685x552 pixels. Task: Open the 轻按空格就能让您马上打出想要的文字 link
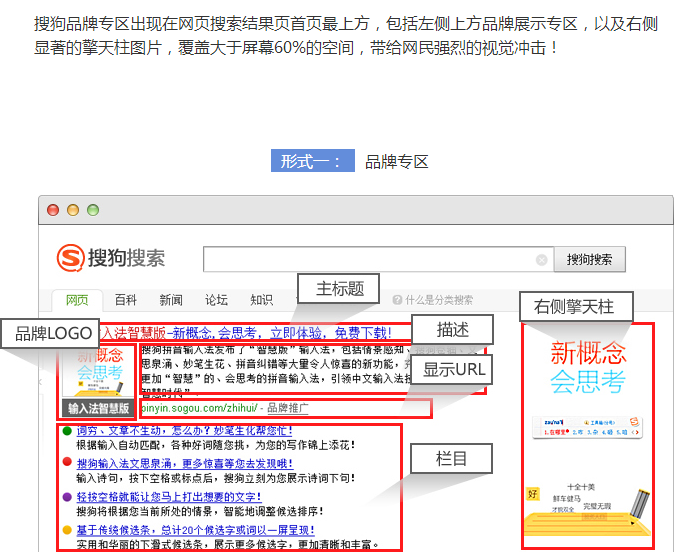tap(169, 496)
